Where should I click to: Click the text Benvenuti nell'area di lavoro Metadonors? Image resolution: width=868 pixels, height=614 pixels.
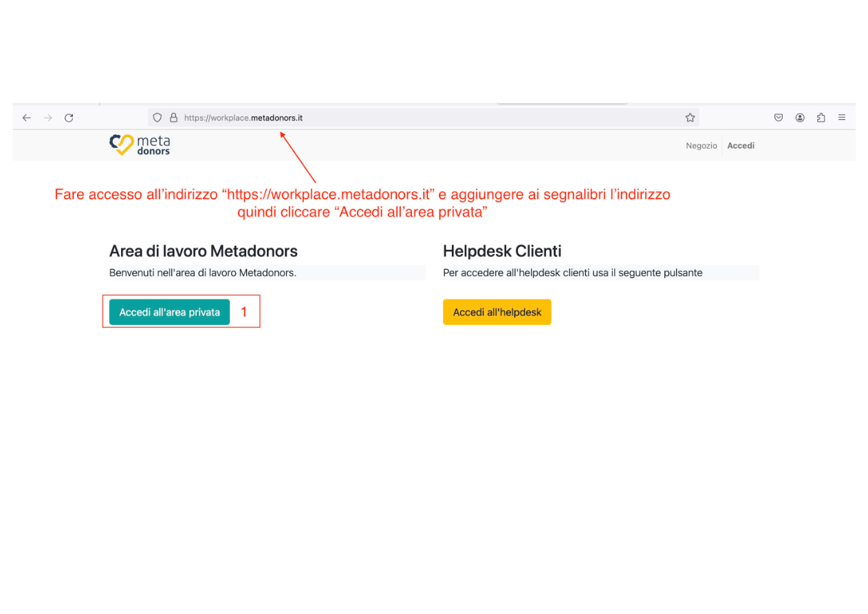click(203, 273)
